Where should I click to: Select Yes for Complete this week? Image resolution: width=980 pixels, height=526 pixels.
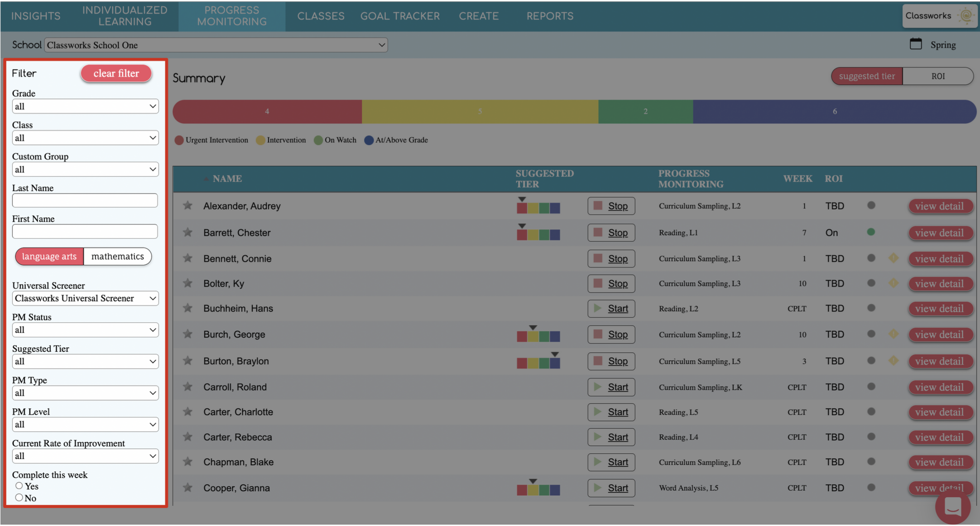coord(19,486)
